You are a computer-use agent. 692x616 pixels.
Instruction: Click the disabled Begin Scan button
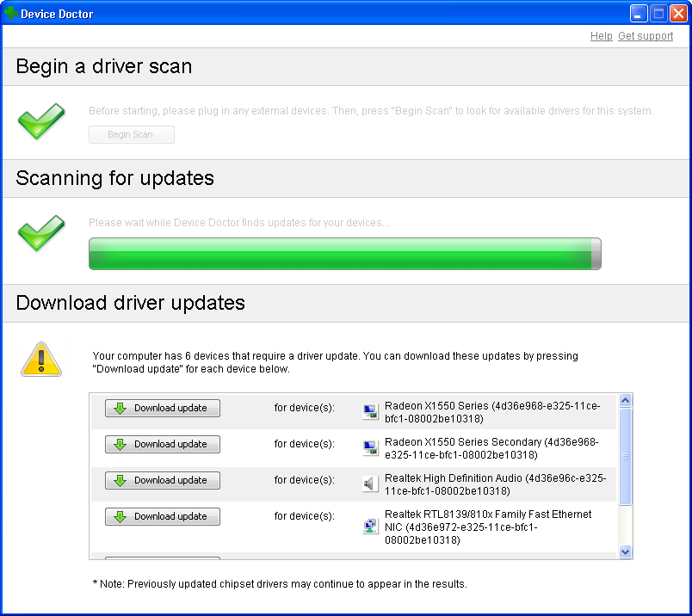click(x=132, y=134)
